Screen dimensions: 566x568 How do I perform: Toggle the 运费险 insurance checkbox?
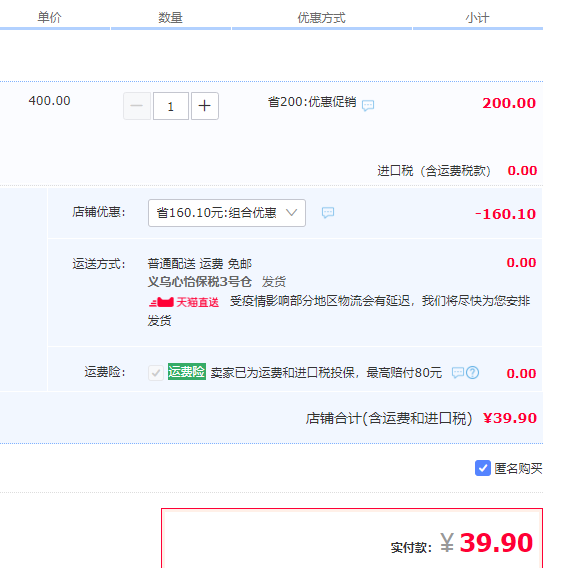tap(156, 373)
